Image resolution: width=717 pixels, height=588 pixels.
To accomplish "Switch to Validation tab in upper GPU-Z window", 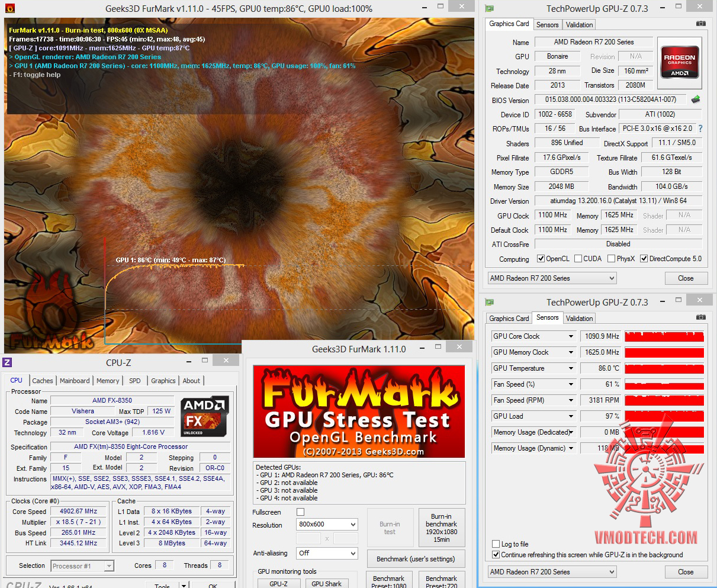I will tap(579, 25).
